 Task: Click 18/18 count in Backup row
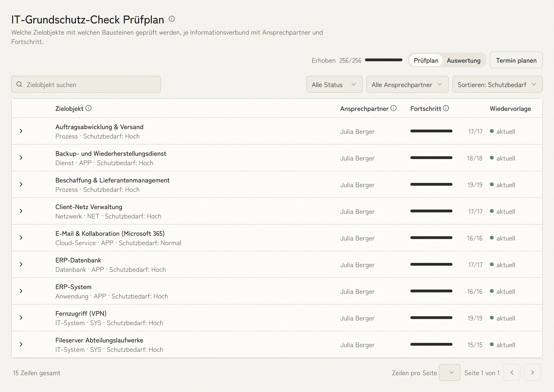point(475,158)
